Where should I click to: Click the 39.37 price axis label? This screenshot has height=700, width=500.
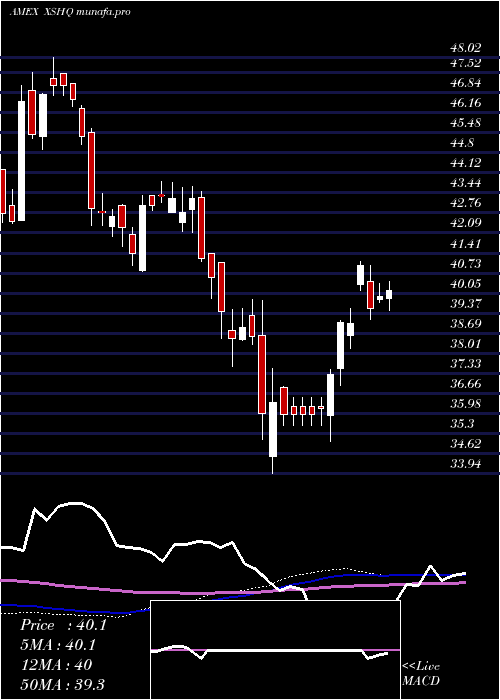466,304
